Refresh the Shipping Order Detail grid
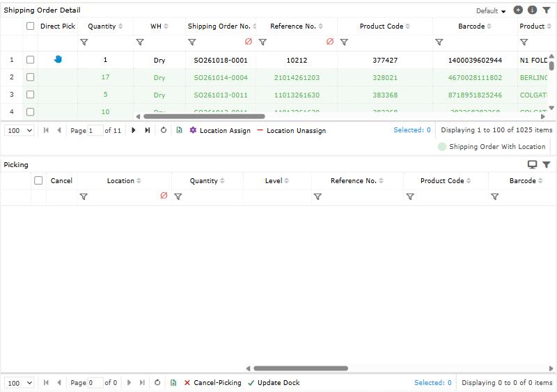 (x=164, y=130)
